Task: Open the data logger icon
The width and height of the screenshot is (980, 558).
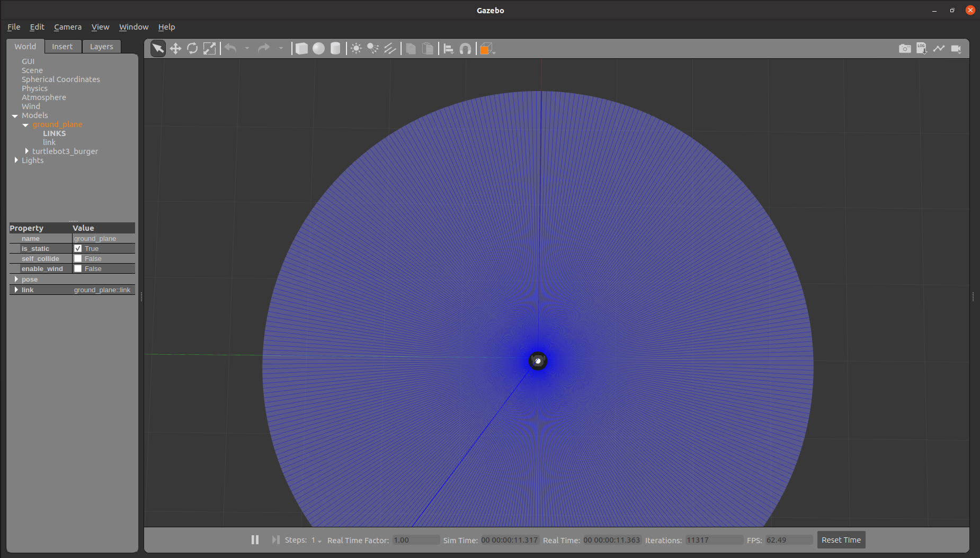Action: [922, 49]
